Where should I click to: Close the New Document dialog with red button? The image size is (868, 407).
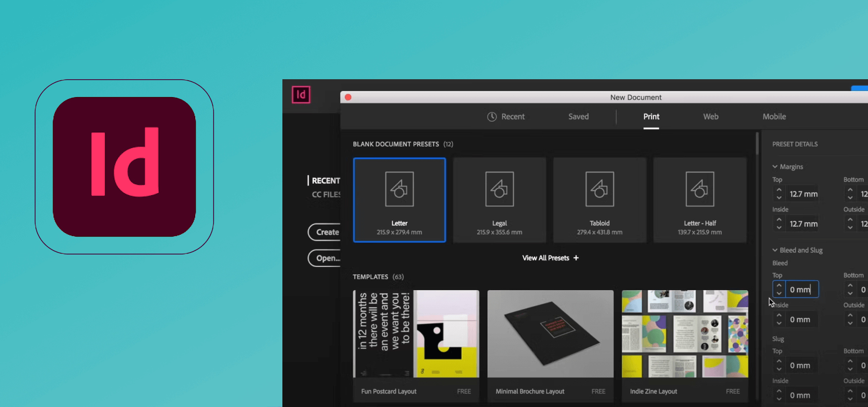[348, 97]
